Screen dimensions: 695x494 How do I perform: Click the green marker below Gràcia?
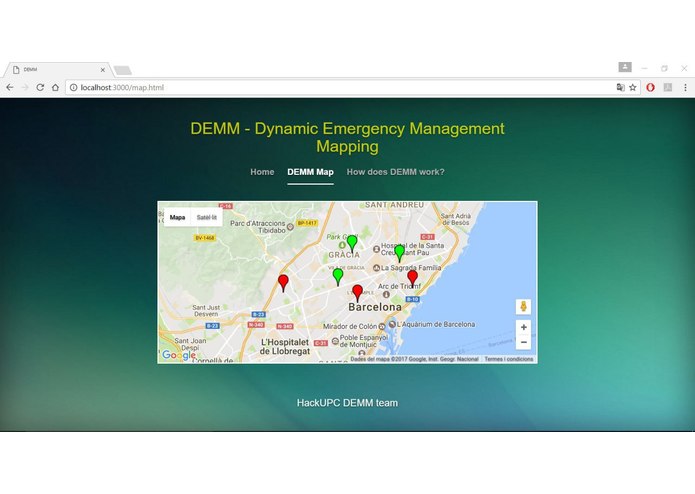pyautogui.click(x=338, y=276)
